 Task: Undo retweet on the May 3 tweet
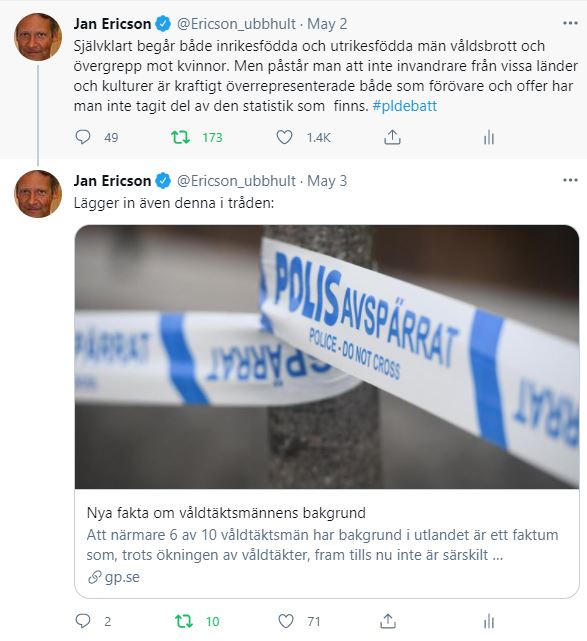pos(184,621)
